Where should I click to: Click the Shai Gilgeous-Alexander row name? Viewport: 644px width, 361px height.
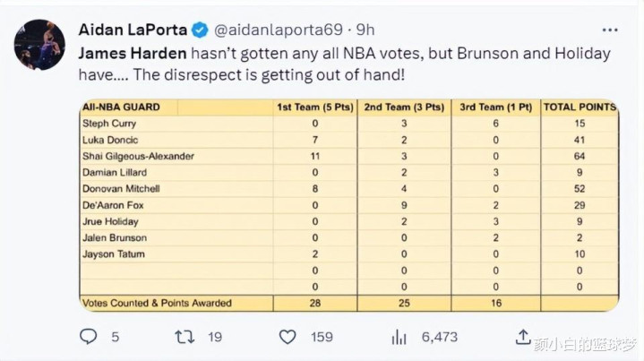tap(140, 156)
